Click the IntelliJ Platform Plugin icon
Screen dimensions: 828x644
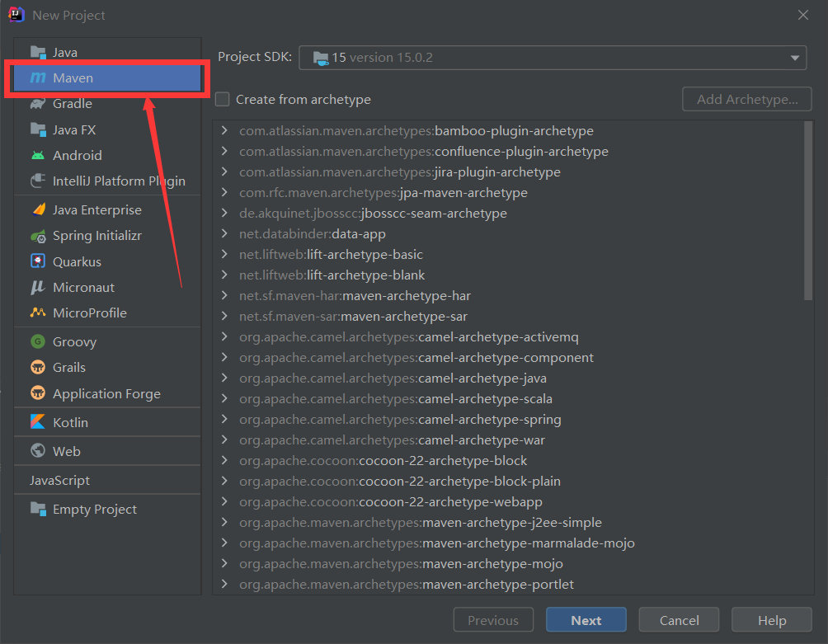tap(38, 181)
